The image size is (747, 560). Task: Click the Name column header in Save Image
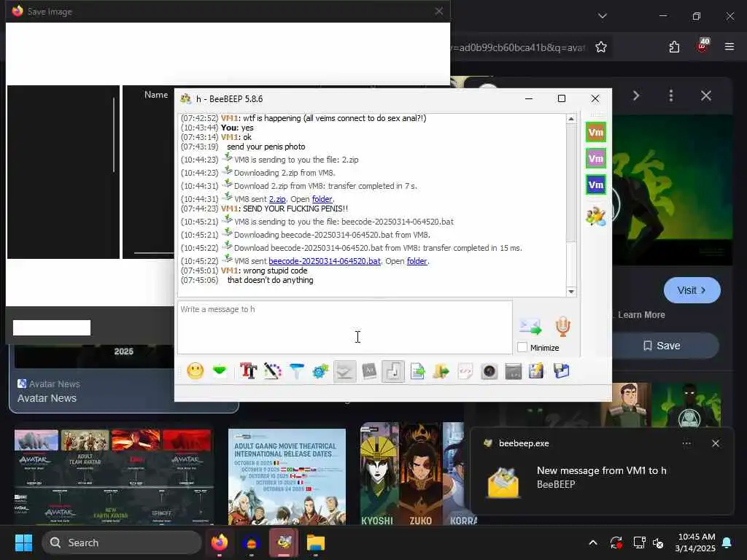click(x=156, y=95)
